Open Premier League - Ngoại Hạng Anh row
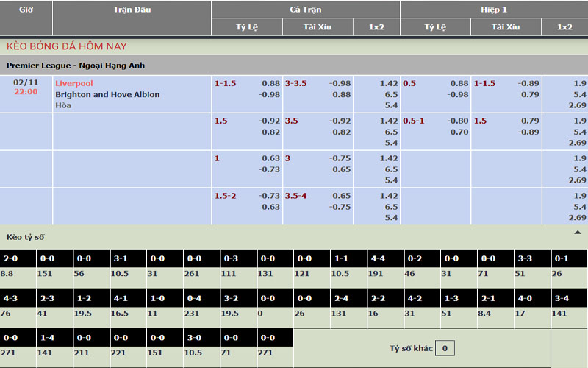588x368 pixels. 76,66
